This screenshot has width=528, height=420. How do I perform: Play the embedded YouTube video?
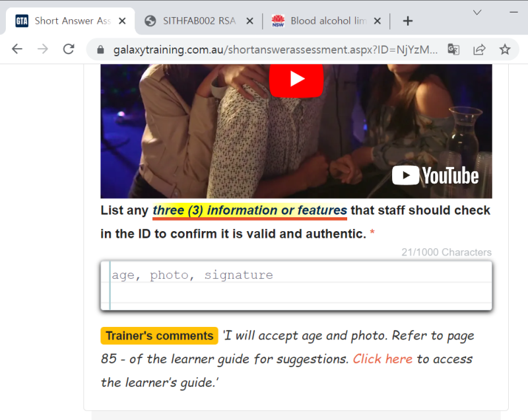pyautogui.click(x=296, y=79)
